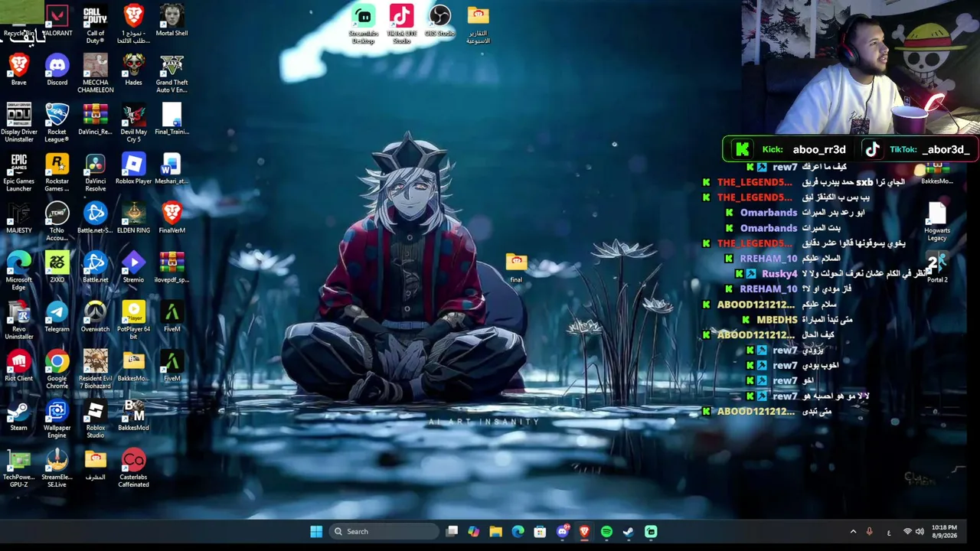Image resolution: width=980 pixels, height=551 pixels.
Task: Open the Stremio desktop shortcut
Action: click(x=133, y=267)
